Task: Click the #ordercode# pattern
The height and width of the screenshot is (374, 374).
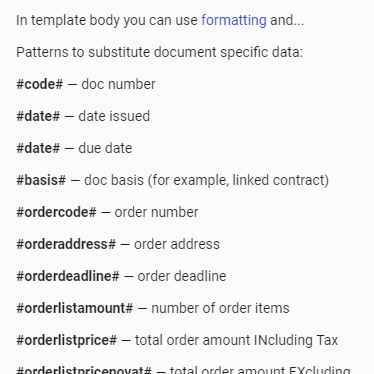Action: click(x=56, y=212)
